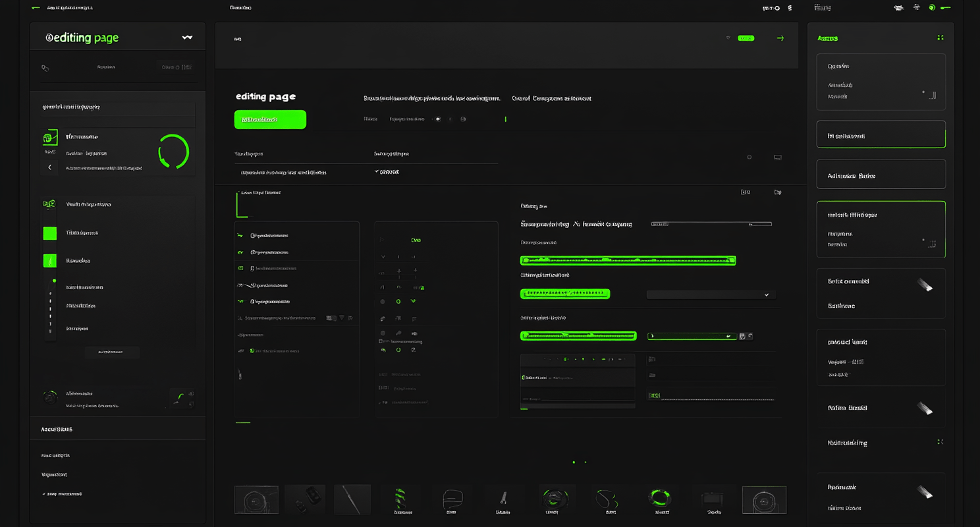The image size is (980, 527).
Task: Click the green dot atop the sidebar vertical slider
Action: [54, 281]
